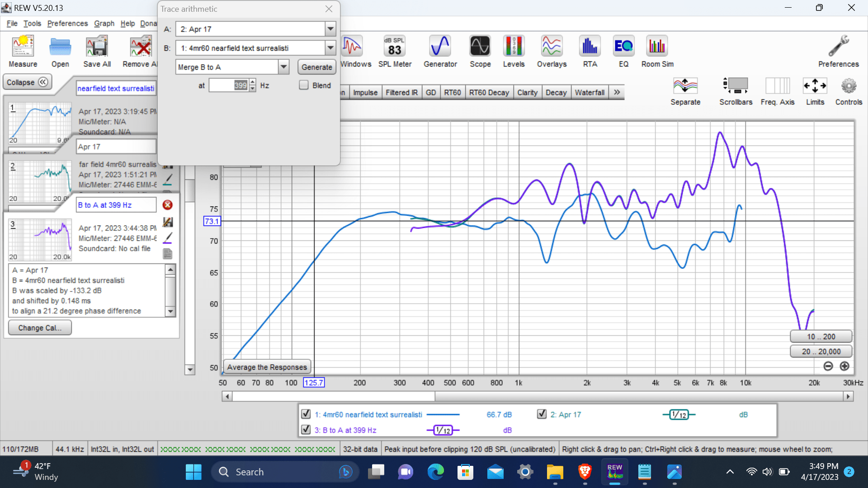Screen dimensions: 868x488
Task: Expand trace A dropdown showing 2: Apr 17
Action: [330, 29]
